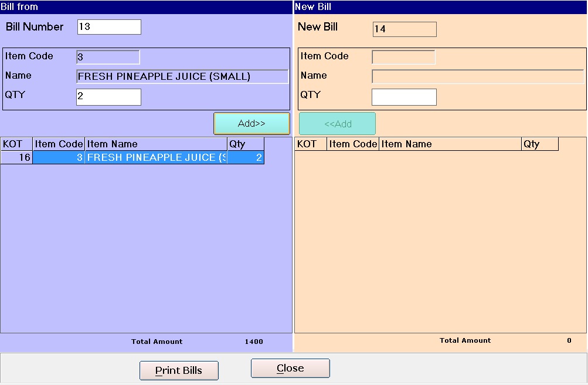This screenshot has width=588, height=385.
Task: Click the Bill from QTY field showing 2
Action: [x=109, y=97]
